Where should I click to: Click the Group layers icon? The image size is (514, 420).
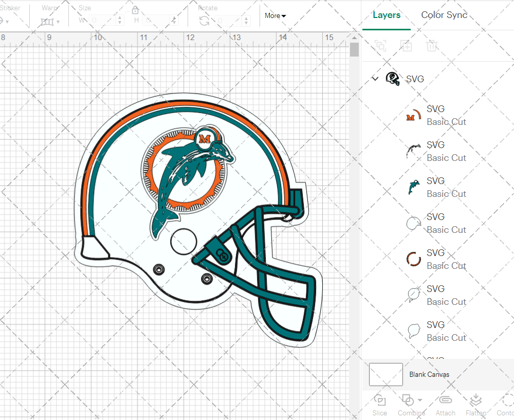click(380, 46)
